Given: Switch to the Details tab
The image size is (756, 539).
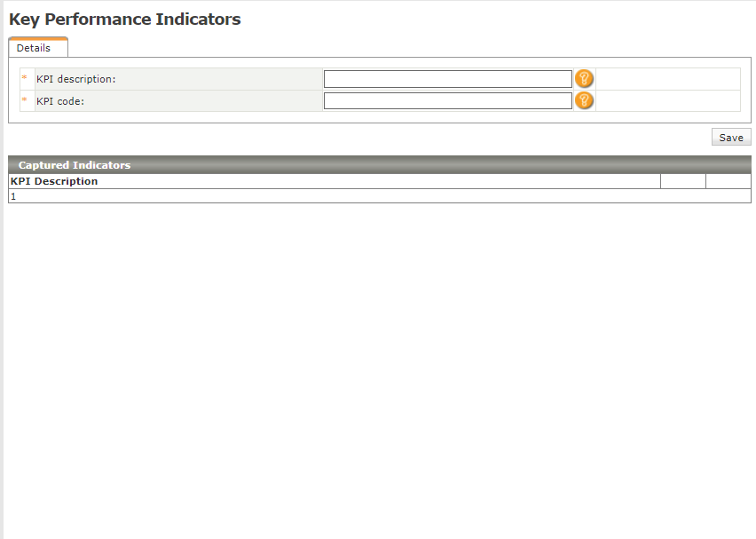Looking at the screenshot, I should coord(34,48).
